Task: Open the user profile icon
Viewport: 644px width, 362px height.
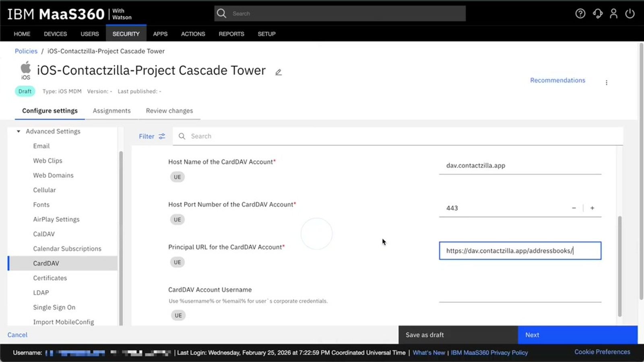Action: click(x=613, y=14)
